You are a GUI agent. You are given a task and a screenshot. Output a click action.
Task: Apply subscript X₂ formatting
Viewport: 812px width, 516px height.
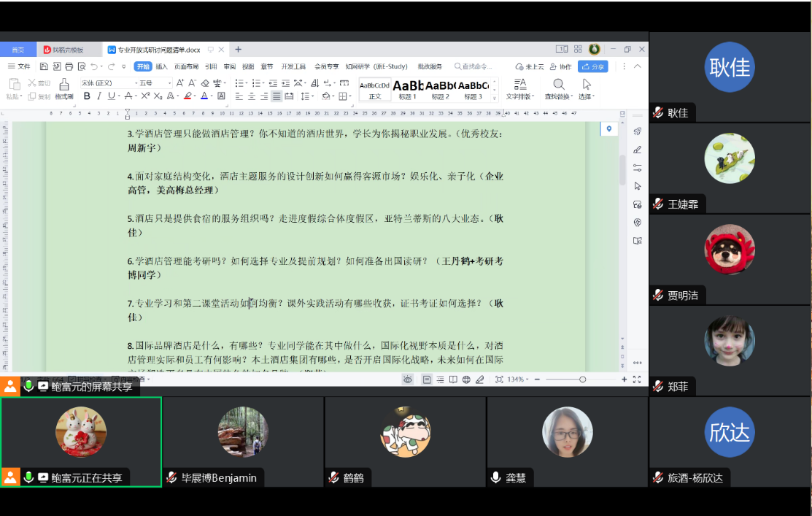[x=158, y=96]
